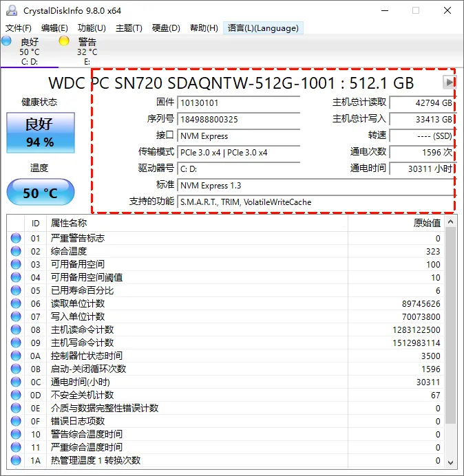Click status icon for row 1A 热管理温度 1 转换次数
This screenshot has width=464, height=476.
(16, 460)
